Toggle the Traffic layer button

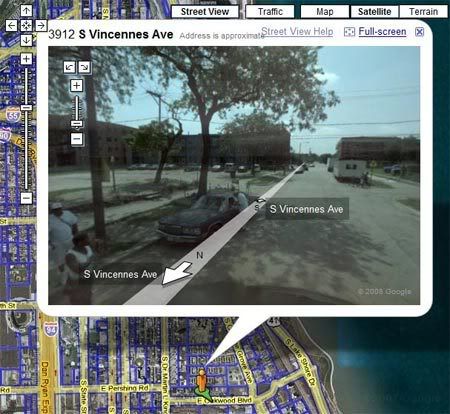[270, 12]
